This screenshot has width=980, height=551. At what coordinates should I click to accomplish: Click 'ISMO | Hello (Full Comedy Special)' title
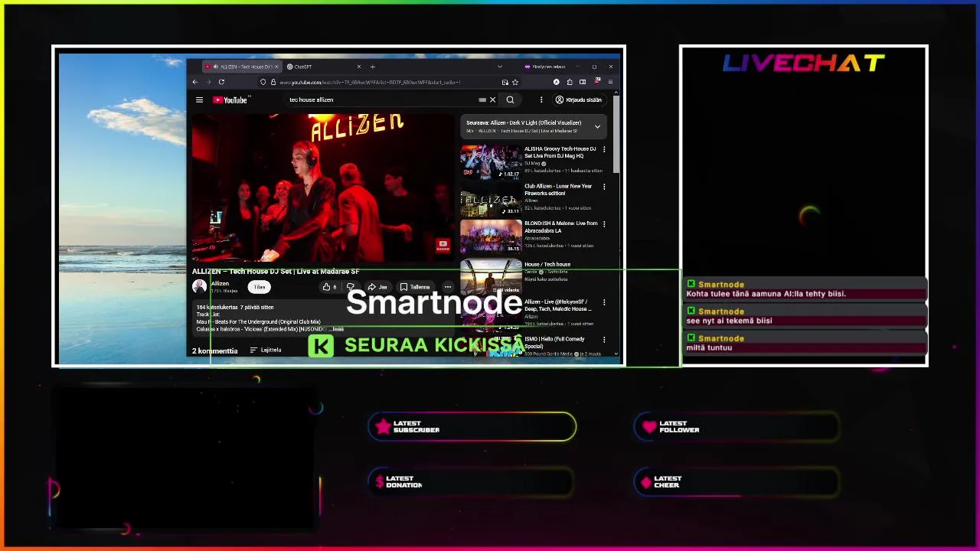coord(554,342)
